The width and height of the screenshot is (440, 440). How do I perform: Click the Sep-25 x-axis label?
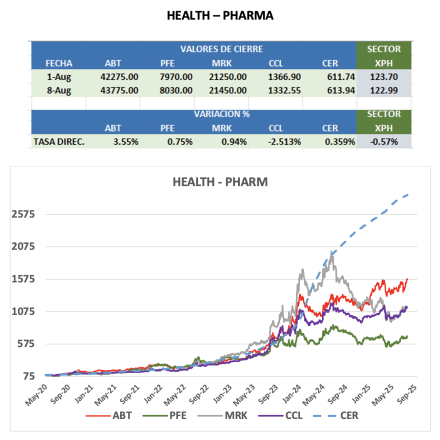pos(407,394)
